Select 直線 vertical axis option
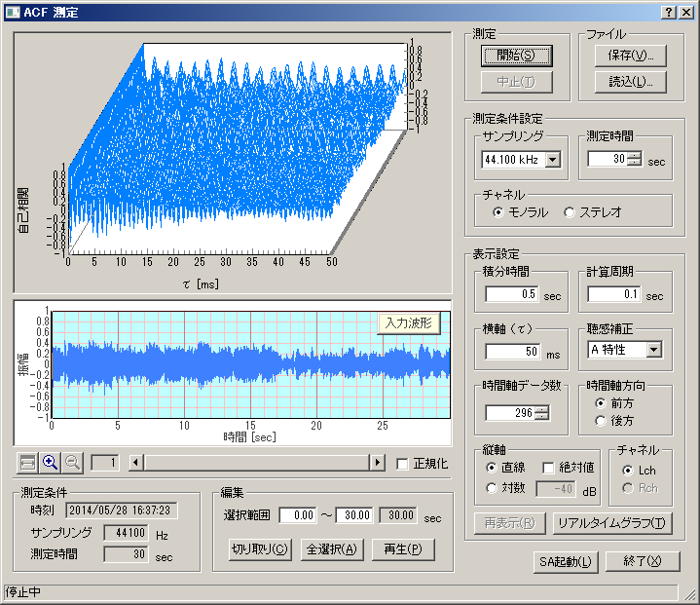The width and height of the screenshot is (700, 605). tap(491, 468)
